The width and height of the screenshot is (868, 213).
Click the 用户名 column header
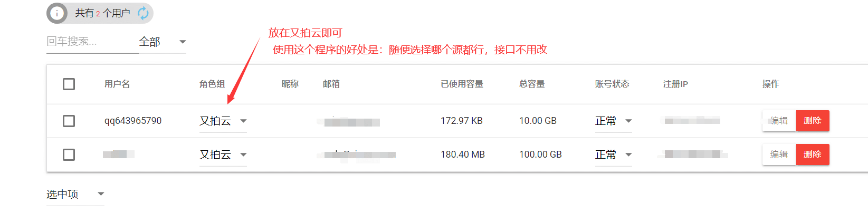coord(117,84)
